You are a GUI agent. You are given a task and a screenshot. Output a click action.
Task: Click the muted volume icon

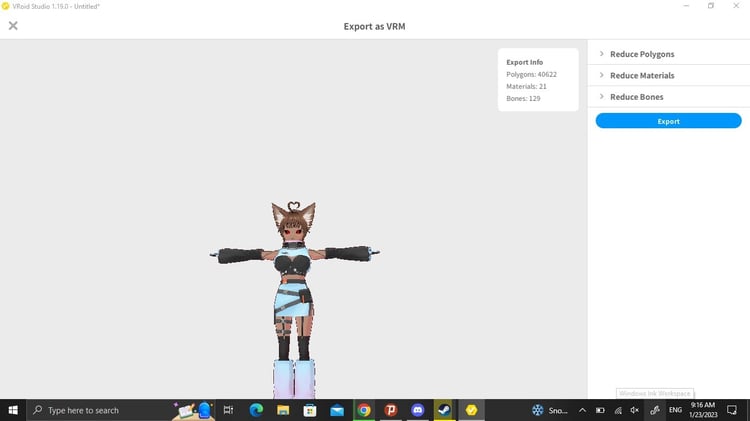tap(635, 410)
